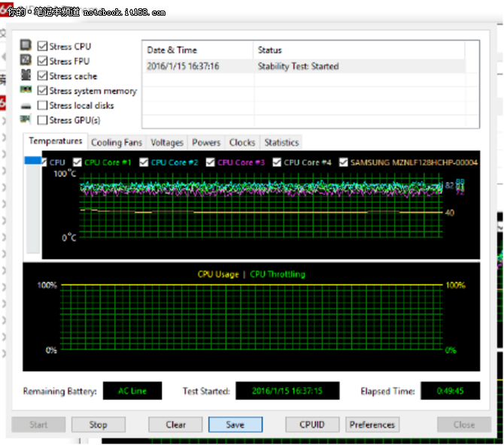Enable the Stress local disks checkbox

click(42, 105)
